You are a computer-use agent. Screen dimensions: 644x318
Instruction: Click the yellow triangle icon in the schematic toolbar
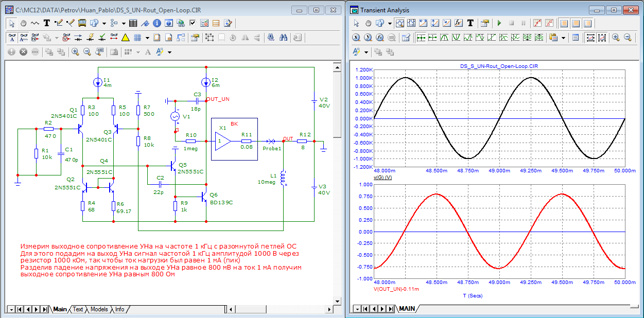(126, 37)
